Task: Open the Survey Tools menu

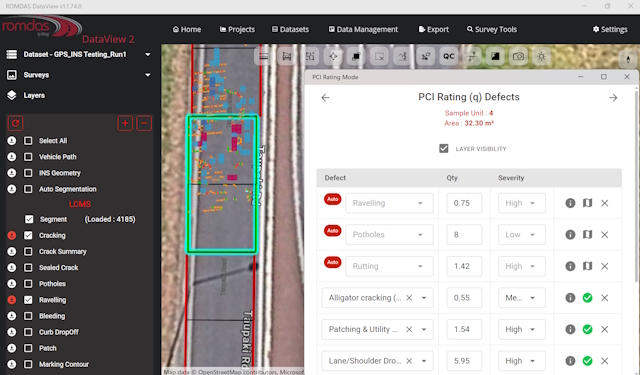Action: point(492,29)
